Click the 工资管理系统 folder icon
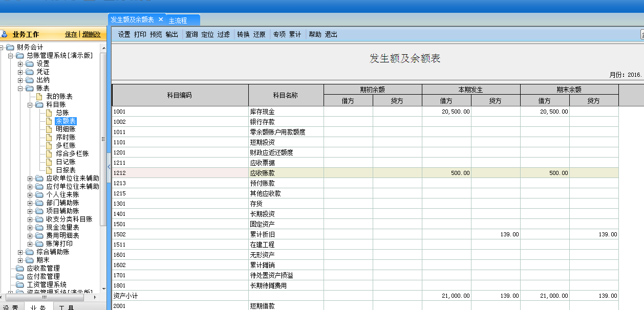 coord(20,284)
